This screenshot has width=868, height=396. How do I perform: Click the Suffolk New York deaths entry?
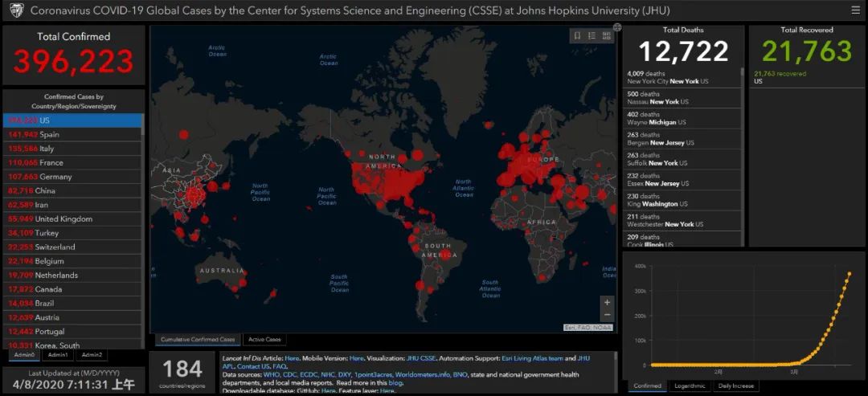tap(682, 159)
